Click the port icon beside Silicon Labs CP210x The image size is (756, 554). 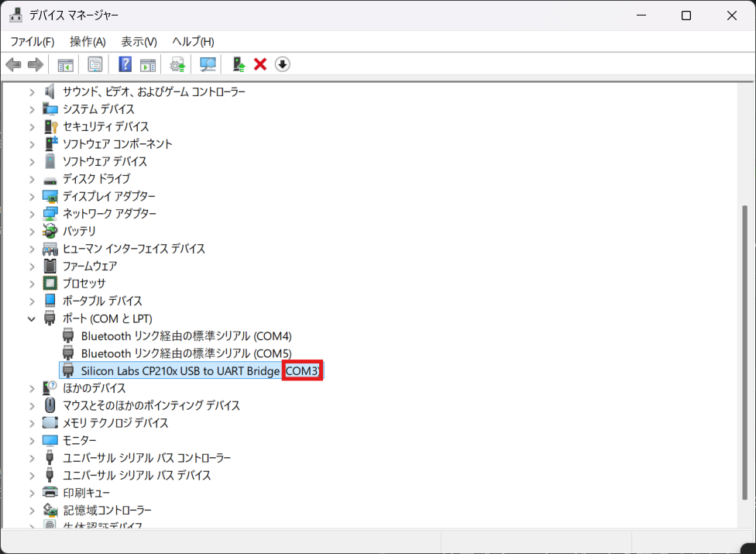(x=68, y=371)
